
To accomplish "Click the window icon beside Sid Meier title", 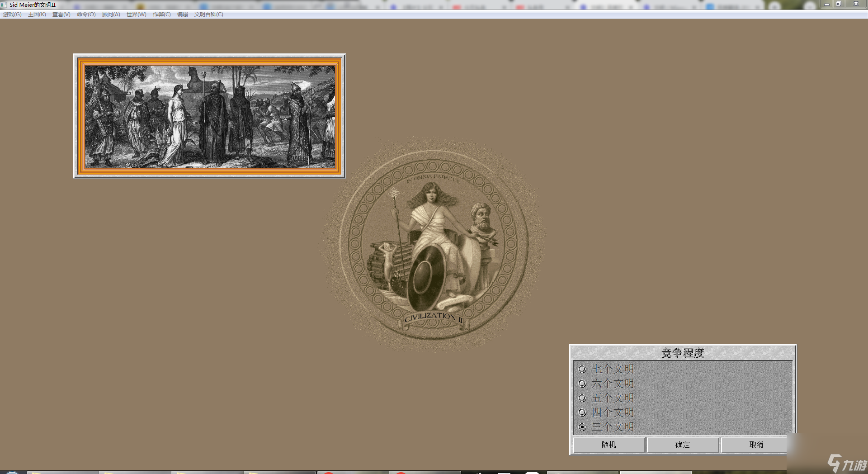I will (x=4, y=5).
